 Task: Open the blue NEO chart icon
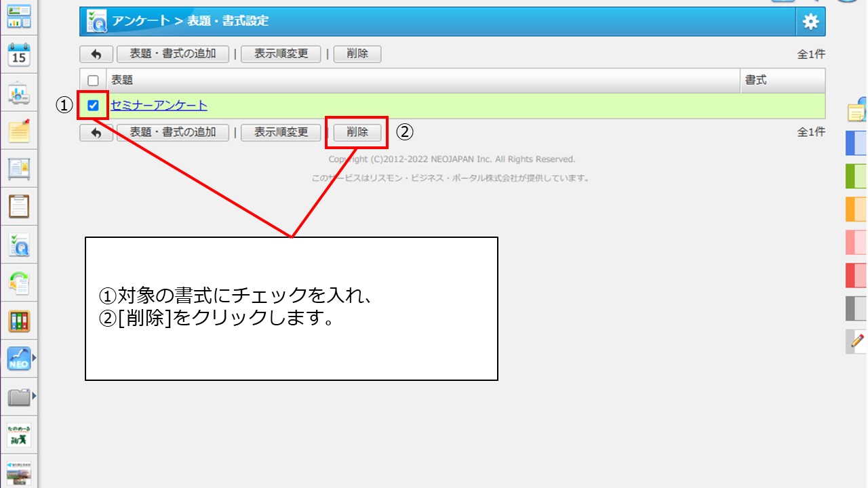pyautogui.click(x=19, y=358)
